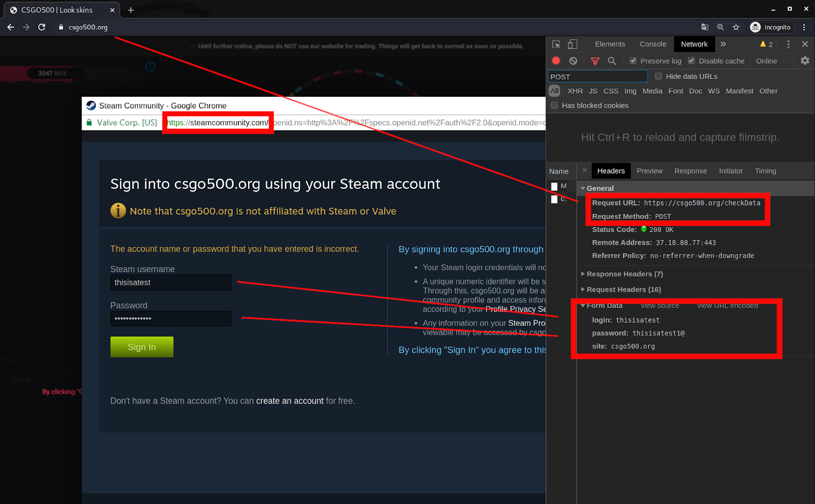
Task: Filter requests by WS type
Action: pyautogui.click(x=714, y=91)
